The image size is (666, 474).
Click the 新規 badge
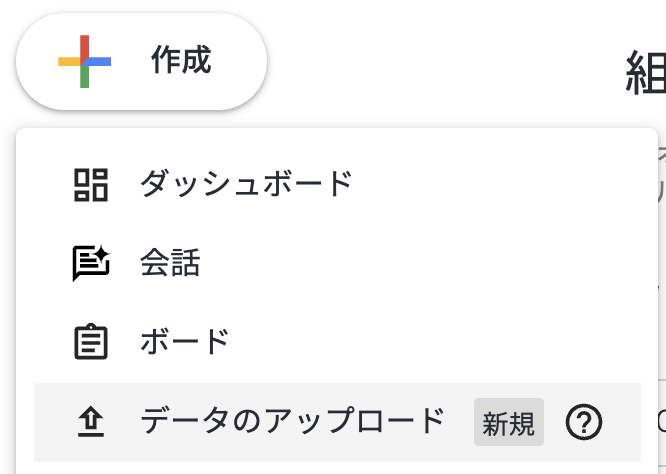509,423
